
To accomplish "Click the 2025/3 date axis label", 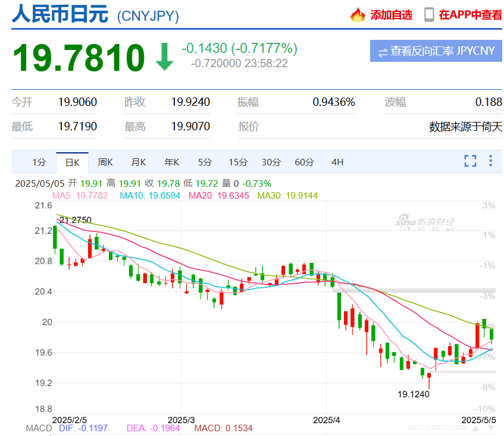I will 181,420.
